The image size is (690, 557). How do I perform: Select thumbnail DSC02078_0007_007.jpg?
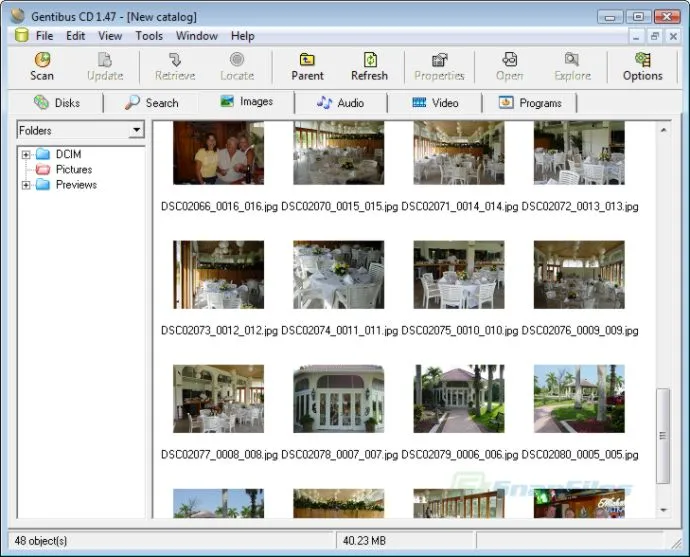tap(338, 399)
